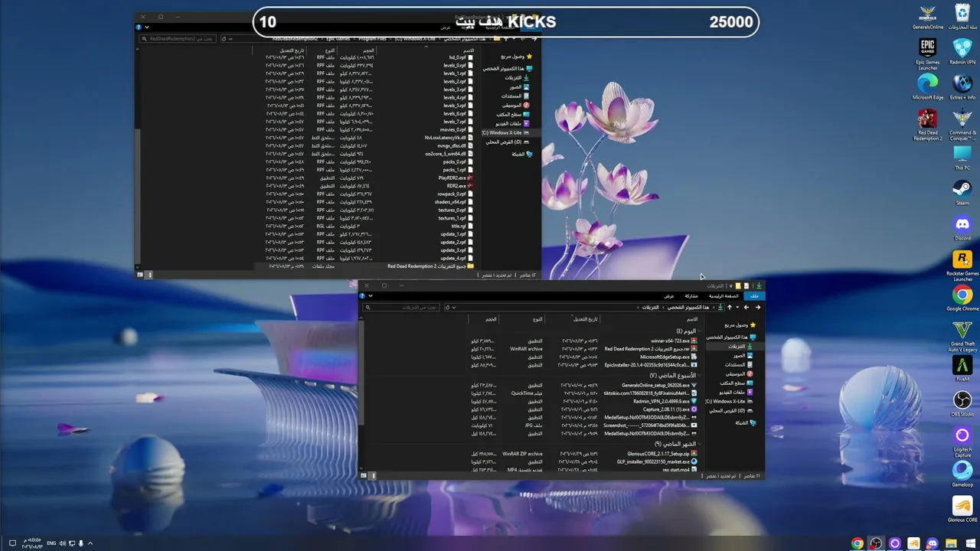Show hidden system tray icons

90,543
